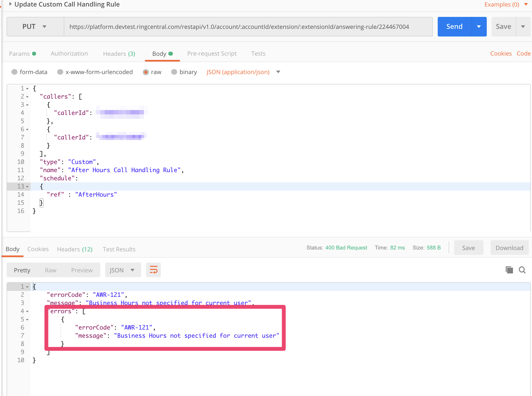532x396 pixels.
Task: Open the Send button dropdown arrow
Action: pyautogui.click(x=479, y=26)
